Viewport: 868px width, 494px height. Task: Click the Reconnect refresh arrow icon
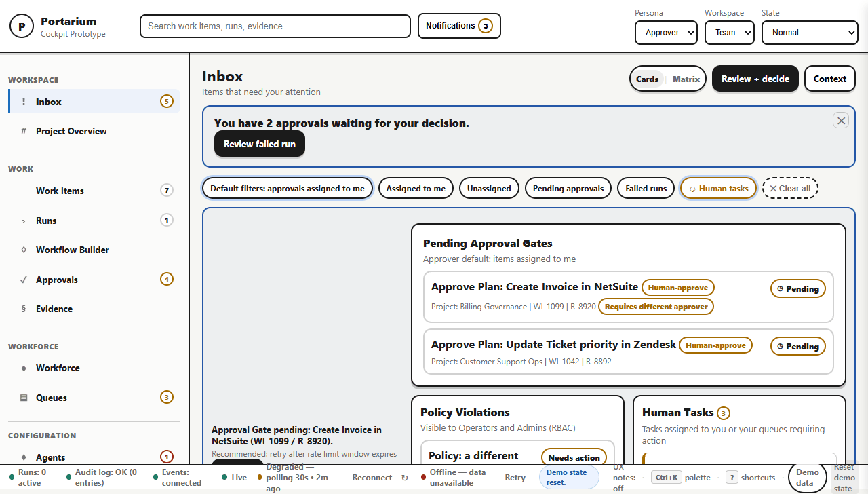pyautogui.click(x=405, y=478)
